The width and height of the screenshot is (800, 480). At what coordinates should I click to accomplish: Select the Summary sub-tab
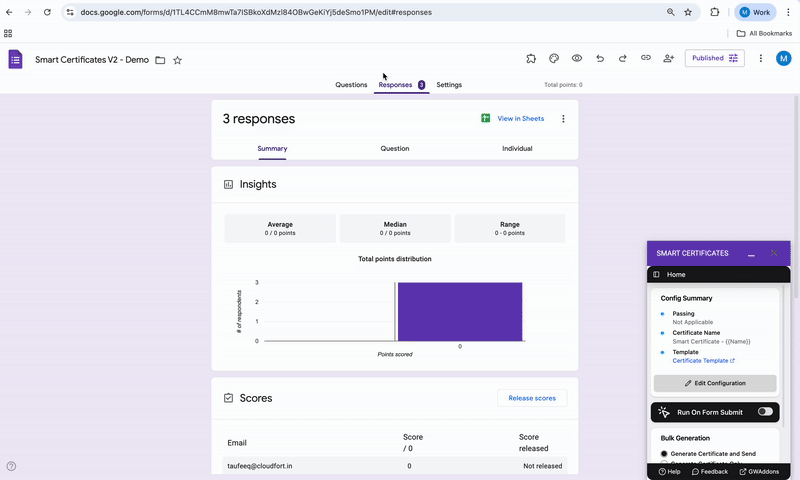pos(272,148)
